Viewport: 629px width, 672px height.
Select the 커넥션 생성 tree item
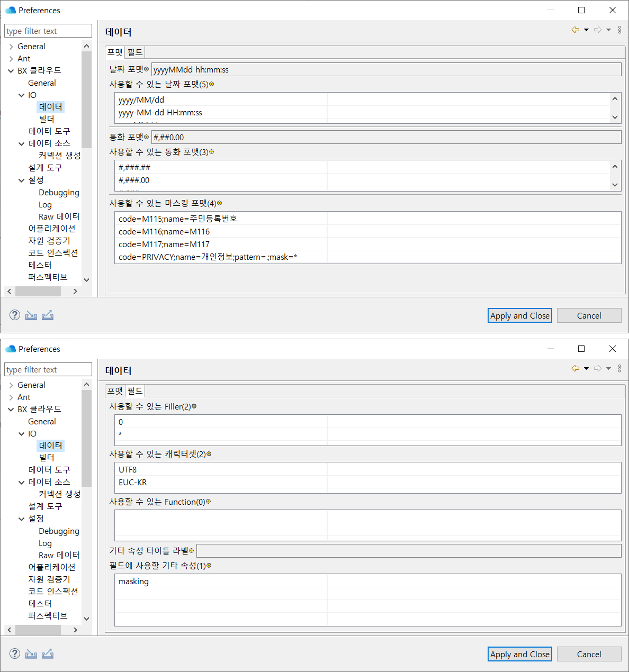click(x=59, y=155)
